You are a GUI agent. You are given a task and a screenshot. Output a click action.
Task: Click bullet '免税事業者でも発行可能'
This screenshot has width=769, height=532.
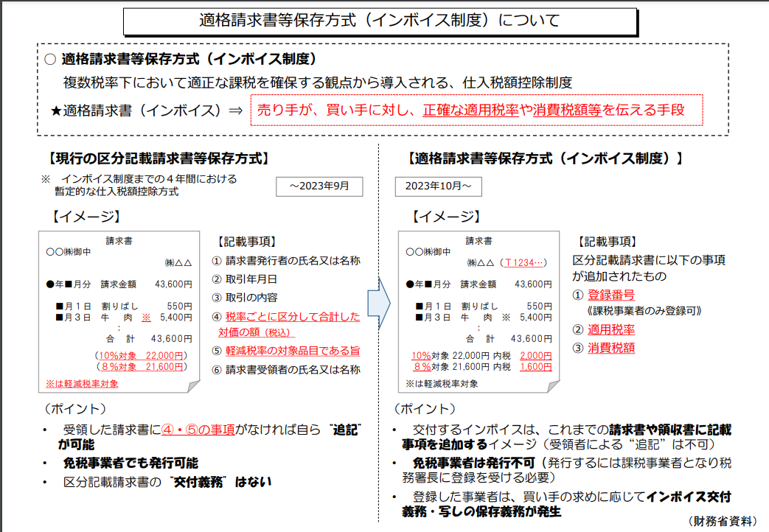click(131, 463)
